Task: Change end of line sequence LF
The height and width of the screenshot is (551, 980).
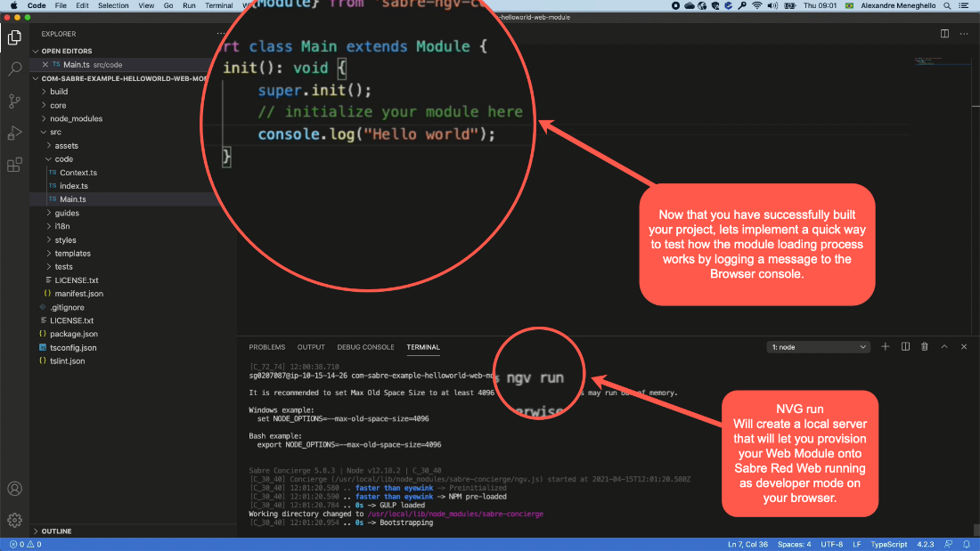Action: [857, 544]
